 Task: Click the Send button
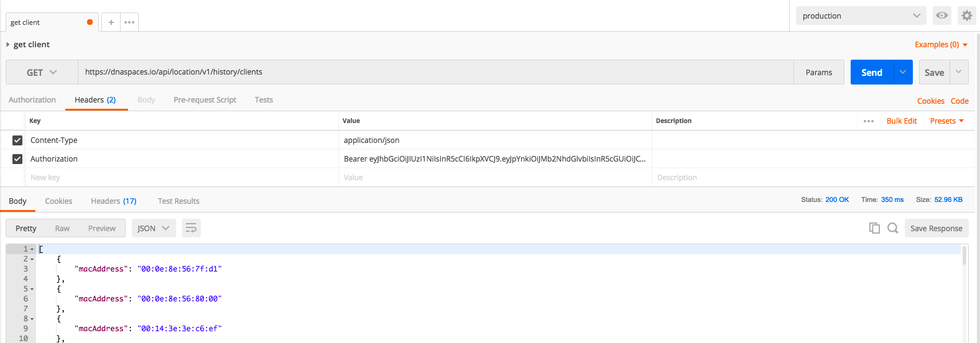pyautogui.click(x=872, y=72)
